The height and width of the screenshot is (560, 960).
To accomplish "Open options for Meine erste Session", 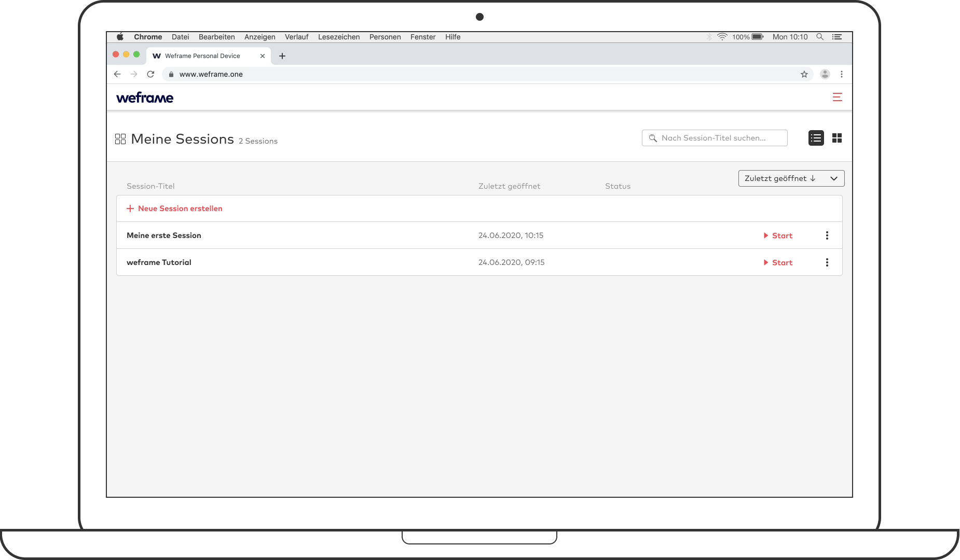I will click(827, 235).
